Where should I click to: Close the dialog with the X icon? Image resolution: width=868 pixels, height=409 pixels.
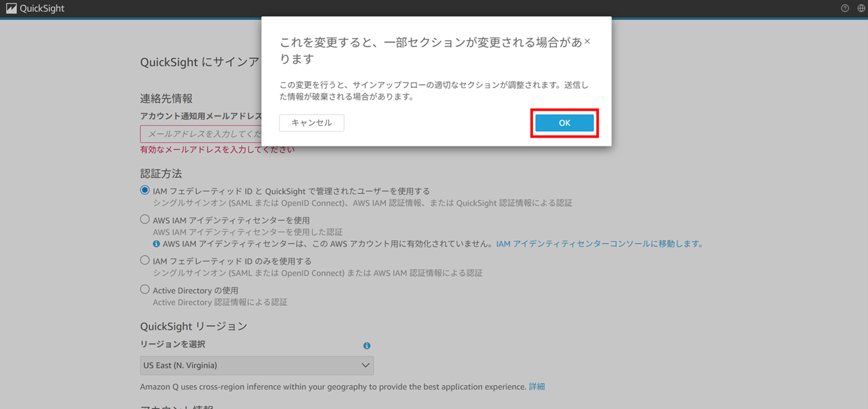coord(587,41)
